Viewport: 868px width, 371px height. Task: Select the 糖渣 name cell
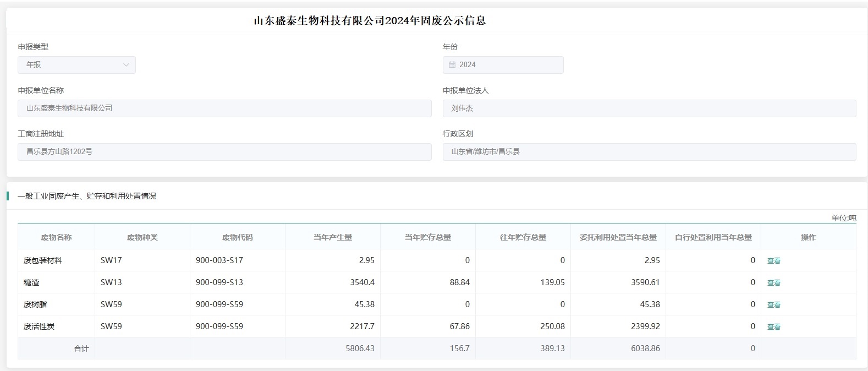point(56,282)
